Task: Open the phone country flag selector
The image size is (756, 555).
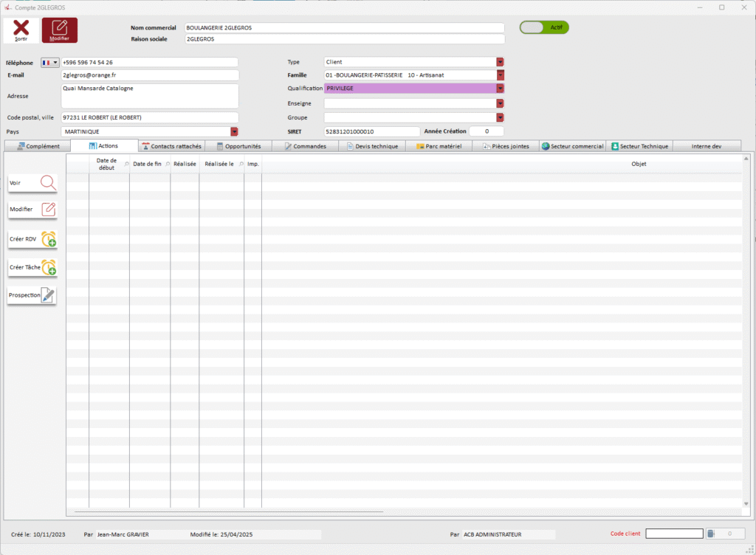Action: (x=50, y=63)
